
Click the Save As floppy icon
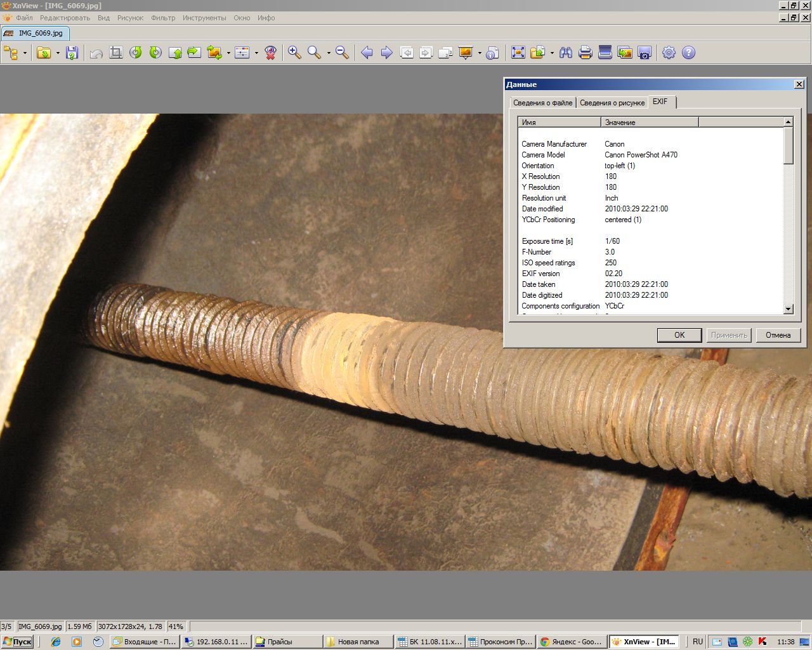(x=72, y=53)
